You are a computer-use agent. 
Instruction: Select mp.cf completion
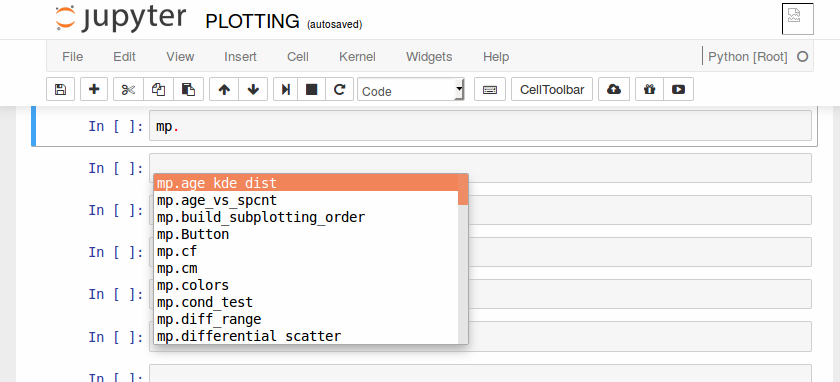point(306,251)
